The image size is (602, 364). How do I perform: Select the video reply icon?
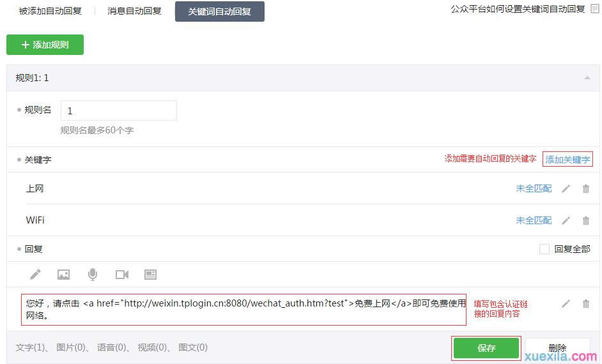pyautogui.click(x=121, y=275)
